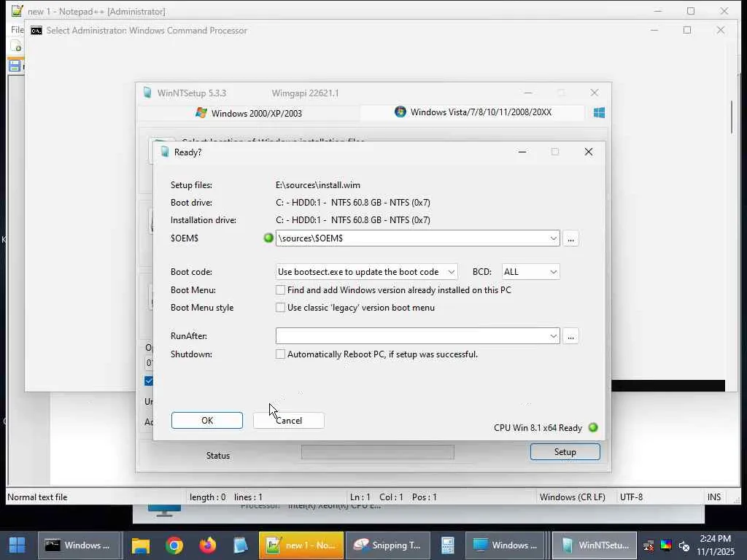Viewport: 747px width, 560px height.
Task: Switch to WinNTSetup taskbar button
Action: (595, 545)
